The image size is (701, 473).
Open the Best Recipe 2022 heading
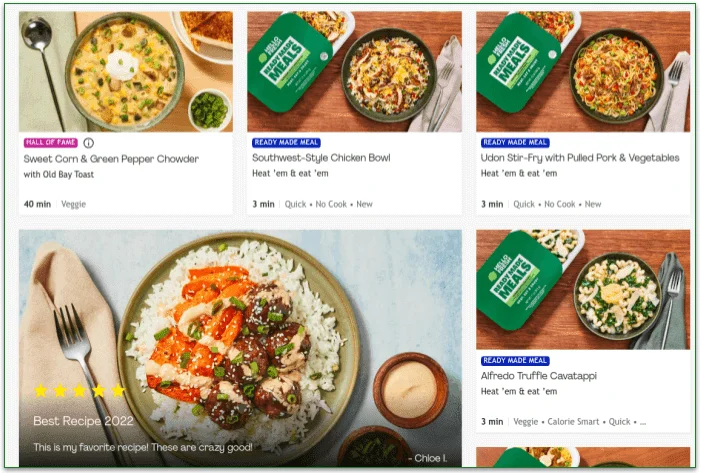tap(82, 421)
